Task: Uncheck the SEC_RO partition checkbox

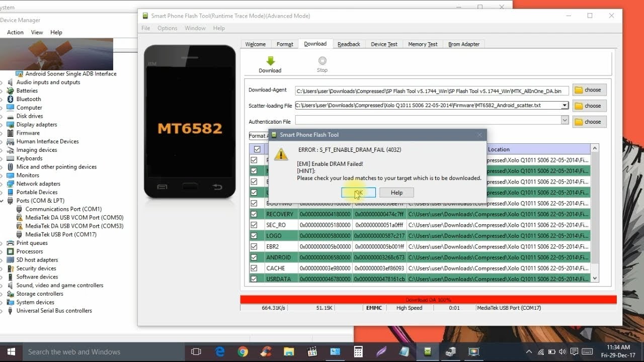Action: (x=254, y=225)
